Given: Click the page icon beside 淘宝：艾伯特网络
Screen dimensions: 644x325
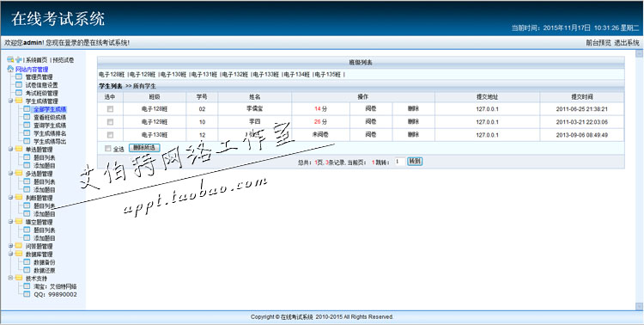Looking at the screenshot, I should tap(27, 286).
